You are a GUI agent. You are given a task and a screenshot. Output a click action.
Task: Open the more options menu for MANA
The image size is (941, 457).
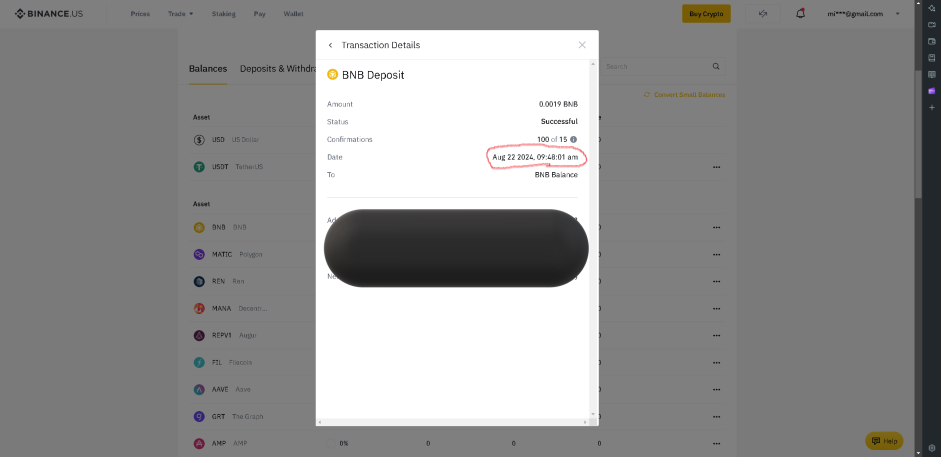pyautogui.click(x=716, y=308)
